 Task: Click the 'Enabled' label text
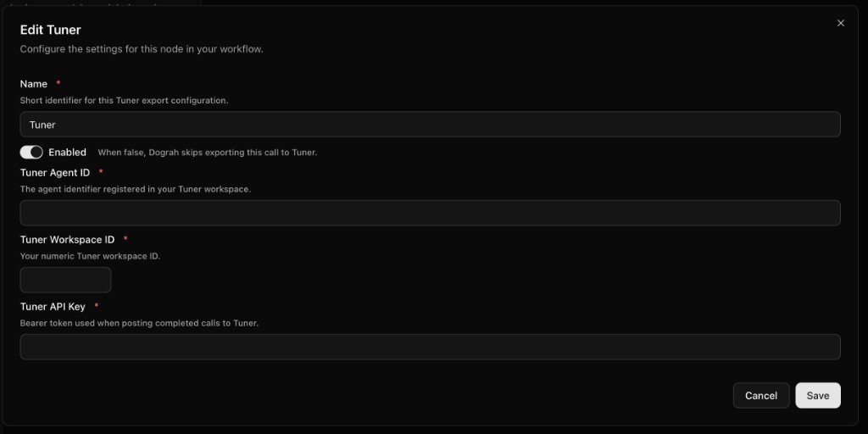68,153
